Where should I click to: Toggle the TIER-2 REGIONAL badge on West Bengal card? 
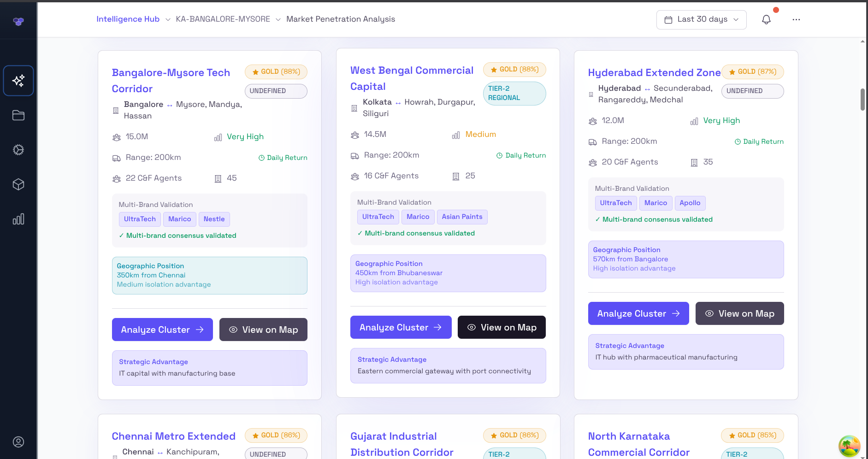click(x=514, y=93)
